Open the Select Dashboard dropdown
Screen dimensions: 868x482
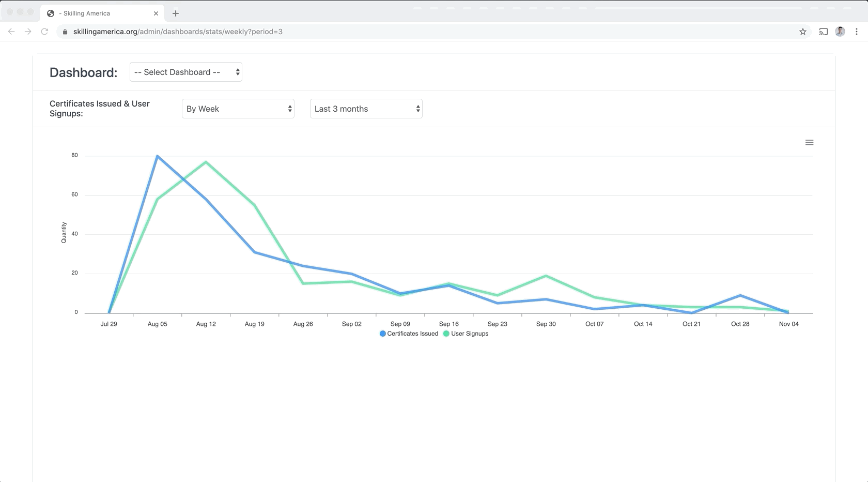pyautogui.click(x=186, y=72)
